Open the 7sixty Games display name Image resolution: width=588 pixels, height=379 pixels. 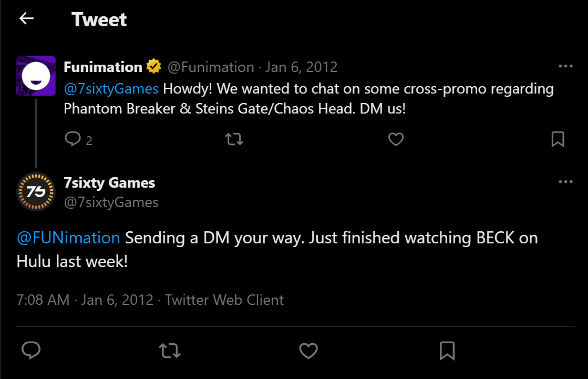click(x=109, y=183)
